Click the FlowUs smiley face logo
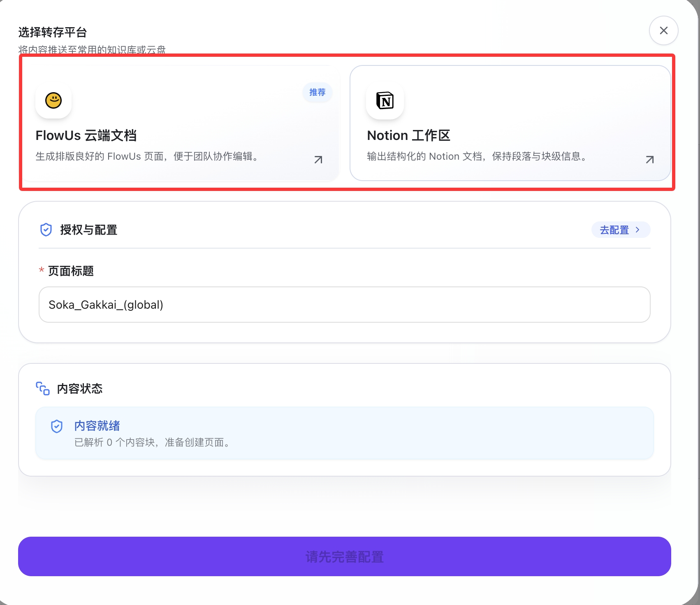 [53, 100]
